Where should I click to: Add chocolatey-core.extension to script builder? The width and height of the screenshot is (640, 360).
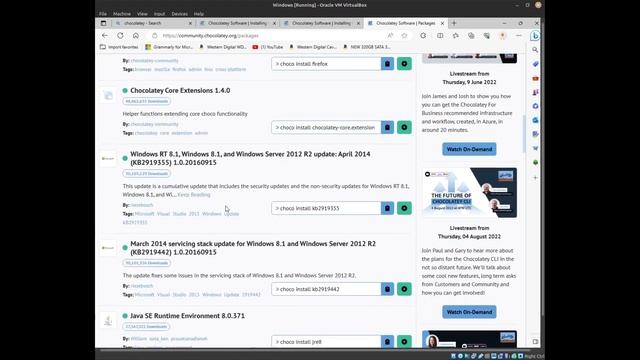(404, 127)
